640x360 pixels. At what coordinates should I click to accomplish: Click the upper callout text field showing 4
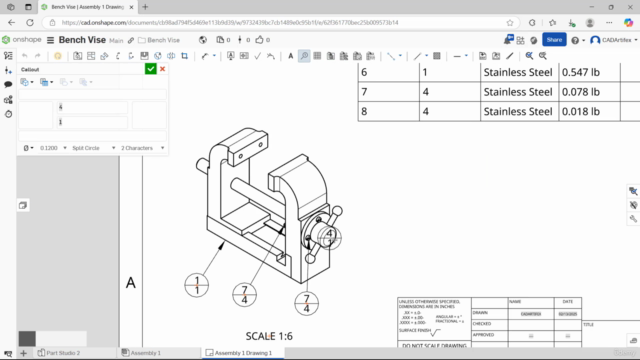(92, 107)
